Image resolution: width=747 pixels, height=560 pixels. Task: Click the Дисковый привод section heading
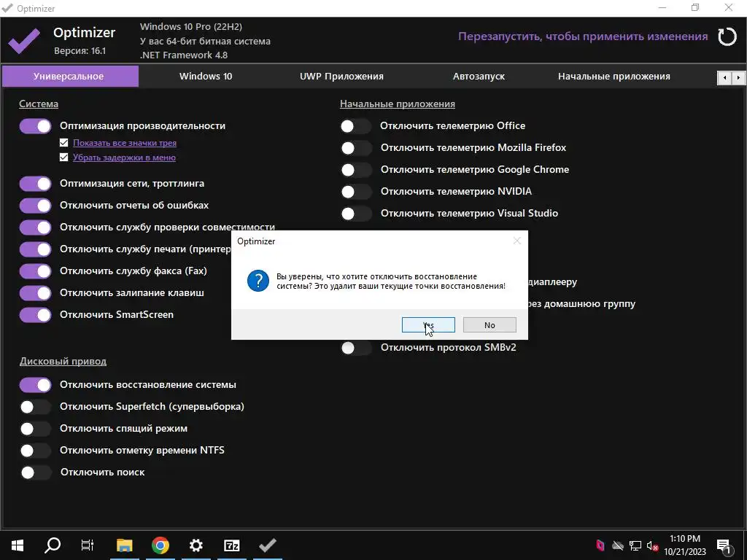[63, 362]
